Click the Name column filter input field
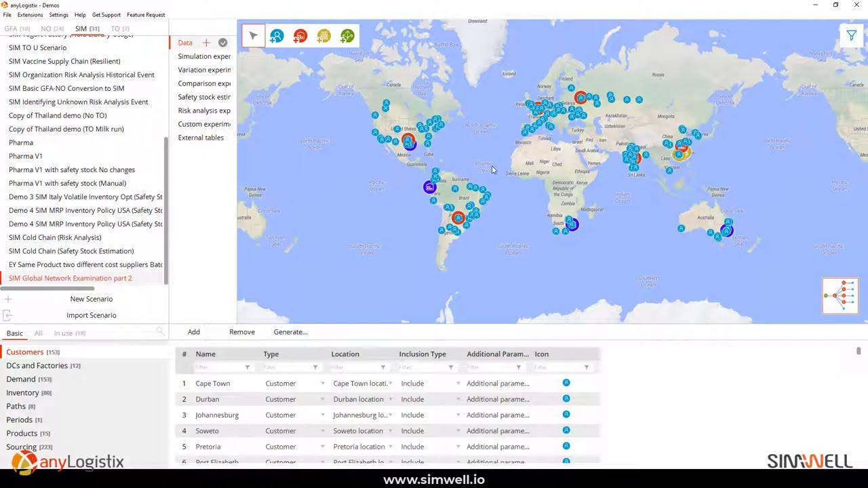Screen dimensions: 868x488 (x=218, y=367)
